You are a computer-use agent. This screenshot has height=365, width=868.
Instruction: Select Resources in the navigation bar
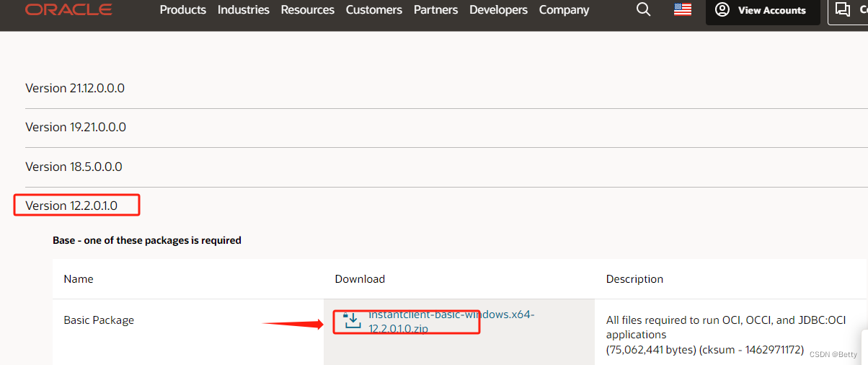pos(307,10)
